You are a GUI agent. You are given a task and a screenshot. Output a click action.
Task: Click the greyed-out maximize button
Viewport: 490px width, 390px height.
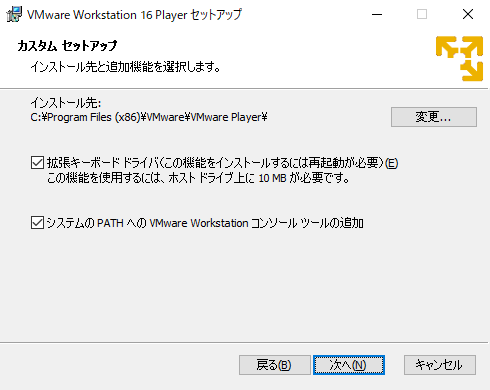click(422, 15)
